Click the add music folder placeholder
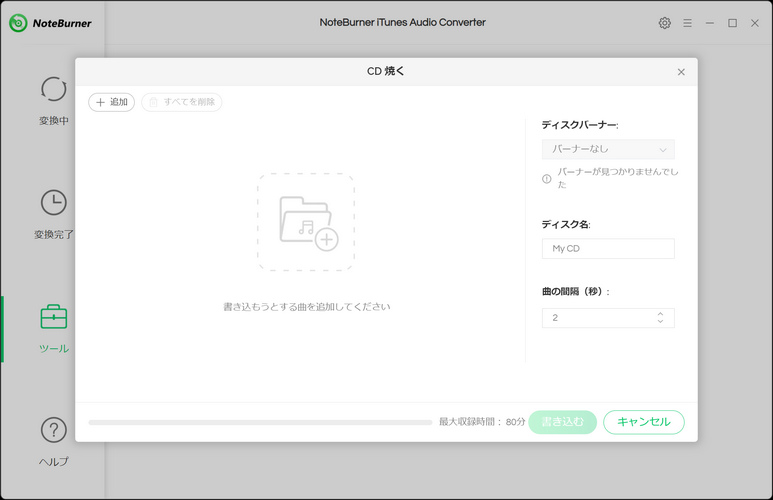Viewport: 773px width, 500px height. [306, 222]
